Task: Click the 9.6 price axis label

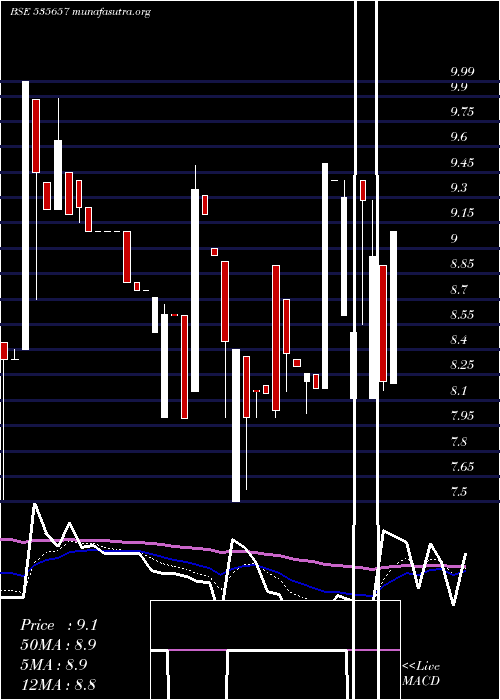Action: [x=458, y=137]
